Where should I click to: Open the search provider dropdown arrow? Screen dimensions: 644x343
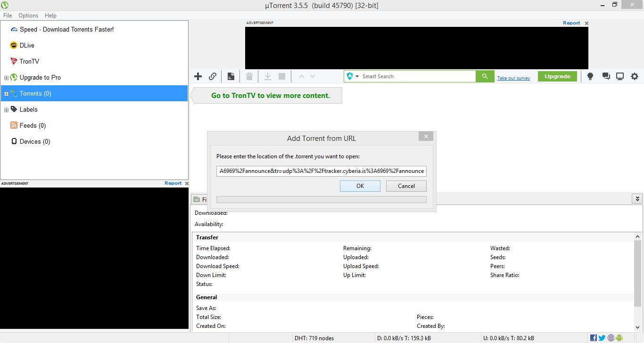click(357, 76)
